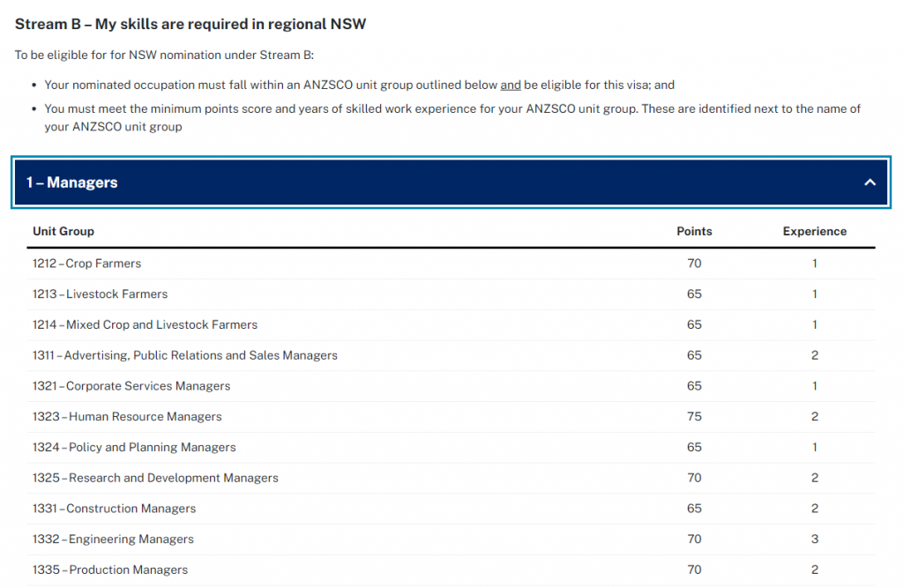
Task: Select the 1213 – Livestock Farmers entry
Action: click(100, 294)
